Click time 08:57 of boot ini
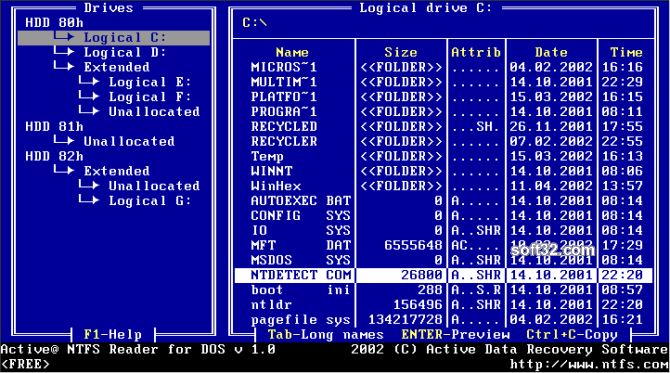The width and height of the screenshot is (670, 373). tap(622, 290)
